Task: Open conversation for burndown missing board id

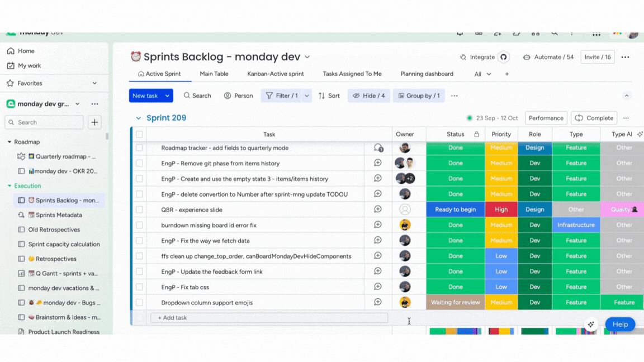Action: coord(378,225)
